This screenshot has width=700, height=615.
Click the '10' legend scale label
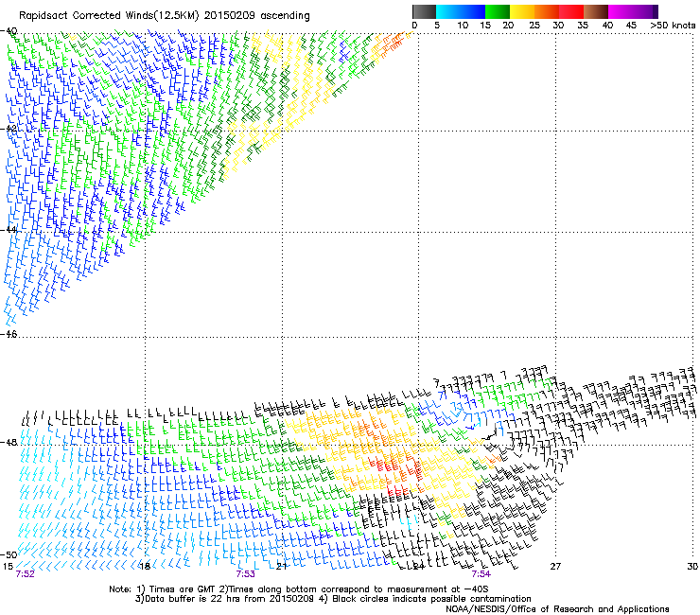coord(463,26)
